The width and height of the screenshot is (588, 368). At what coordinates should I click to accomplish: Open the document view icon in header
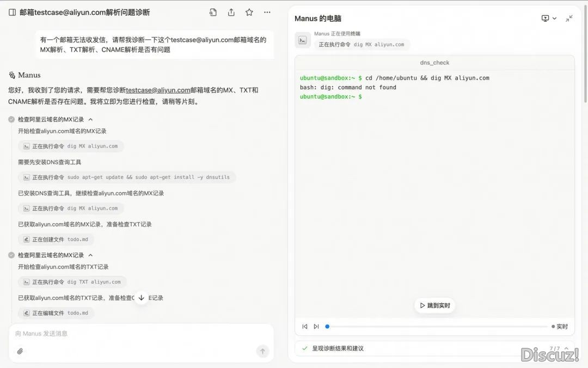pos(213,13)
